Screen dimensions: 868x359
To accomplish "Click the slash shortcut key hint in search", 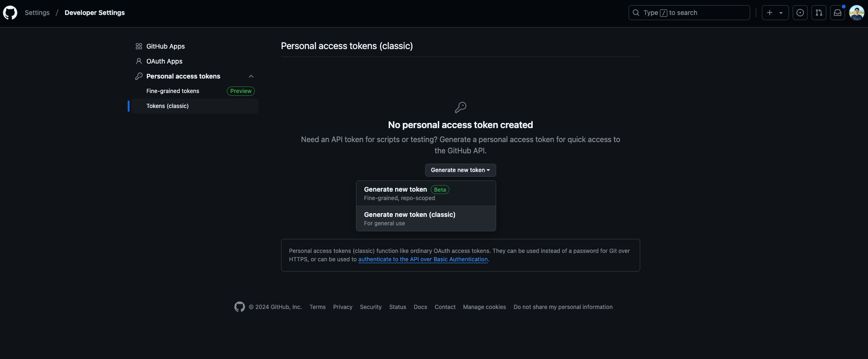I will coord(664,13).
